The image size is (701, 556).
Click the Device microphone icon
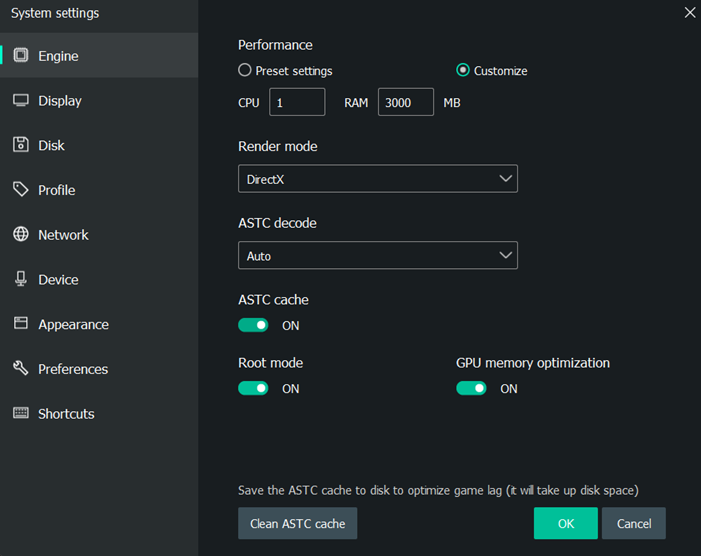[21, 279]
